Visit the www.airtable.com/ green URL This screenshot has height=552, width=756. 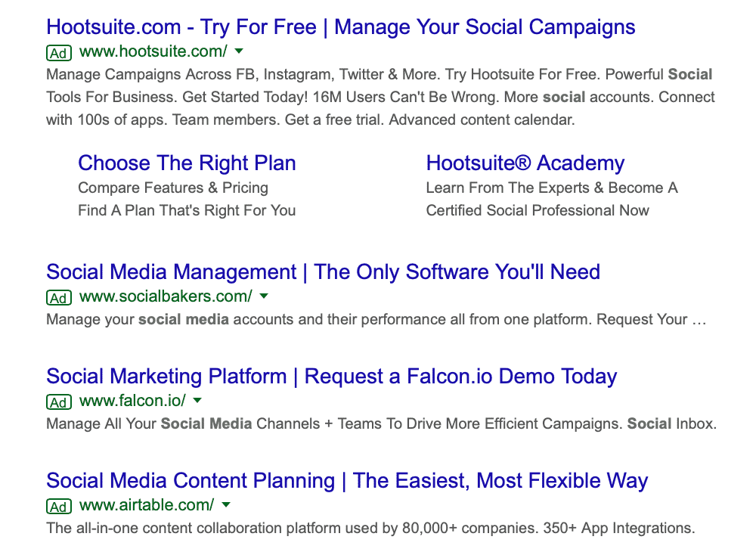coord(147,505)
